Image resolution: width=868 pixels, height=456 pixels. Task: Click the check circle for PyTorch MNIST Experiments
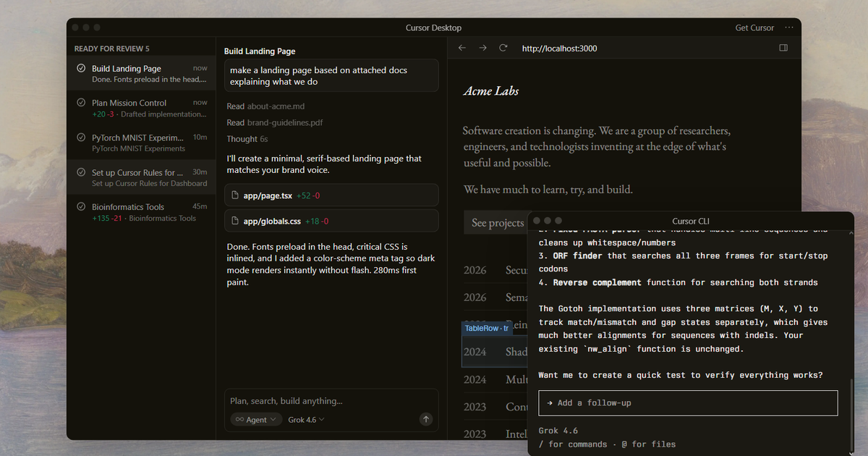(81, 138)
